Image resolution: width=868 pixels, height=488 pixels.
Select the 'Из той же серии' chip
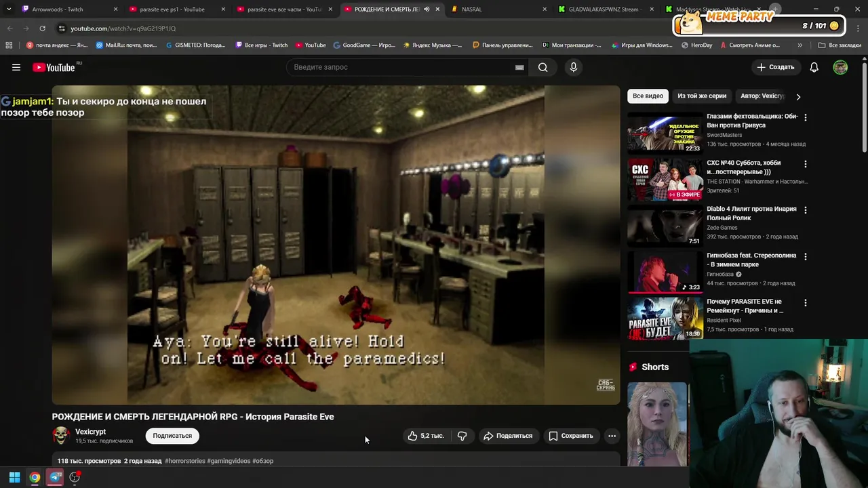(x=702, y=96)
